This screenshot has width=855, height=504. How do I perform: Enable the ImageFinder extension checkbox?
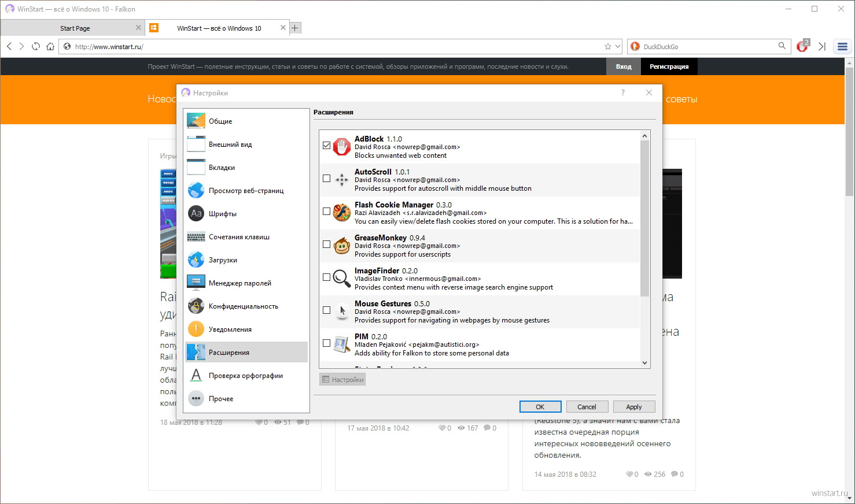[326, 277]
